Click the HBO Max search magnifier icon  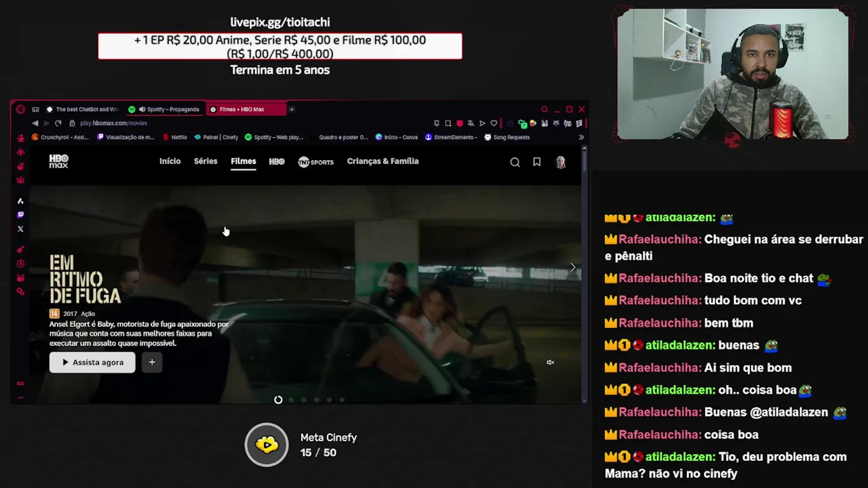[x=515, y=162]
